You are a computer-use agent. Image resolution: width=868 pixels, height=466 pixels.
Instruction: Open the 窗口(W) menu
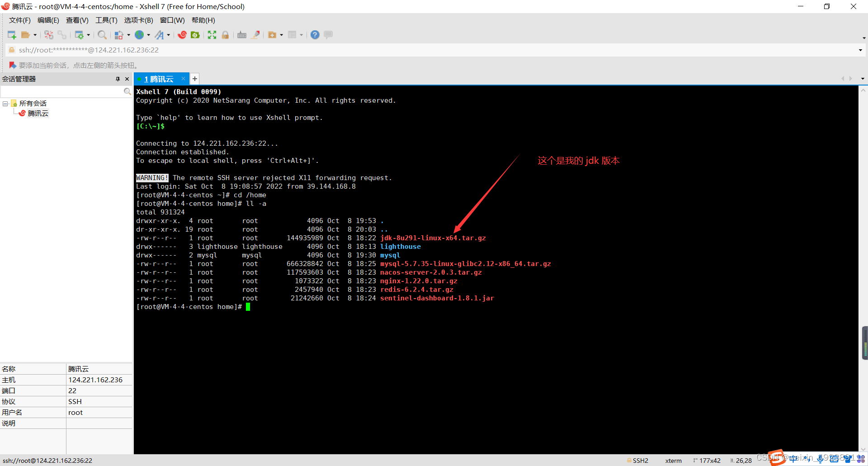[172, 20]
